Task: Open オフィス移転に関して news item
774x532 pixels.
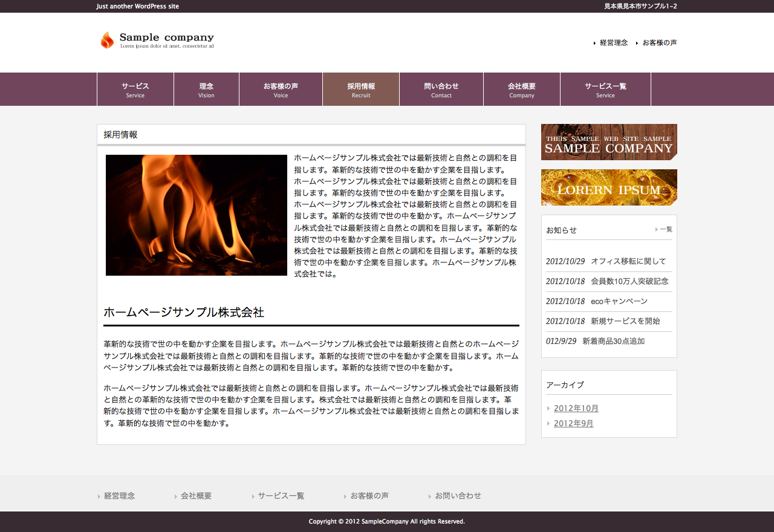Action: 628,261
